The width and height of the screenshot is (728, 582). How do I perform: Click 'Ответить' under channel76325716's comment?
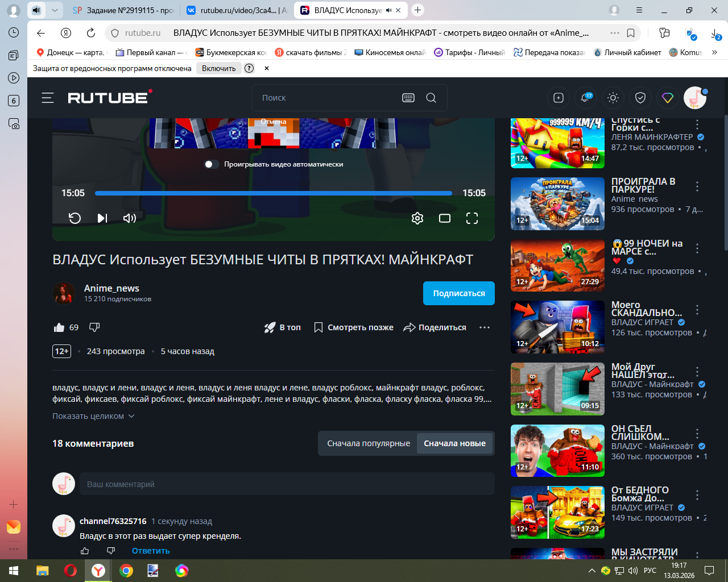pyautogui.click(x=151, y=551)
